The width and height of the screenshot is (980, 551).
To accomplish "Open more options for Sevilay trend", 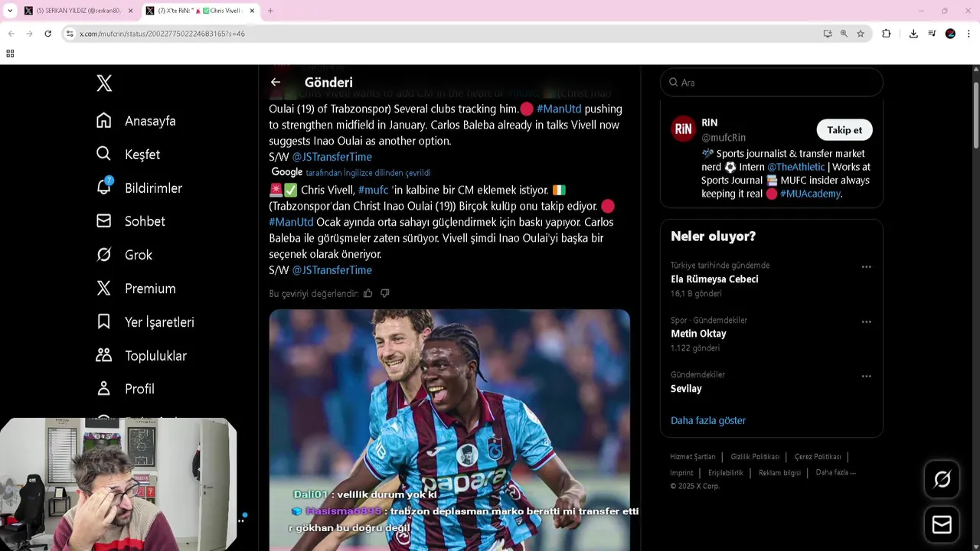I will click(866, 377).
